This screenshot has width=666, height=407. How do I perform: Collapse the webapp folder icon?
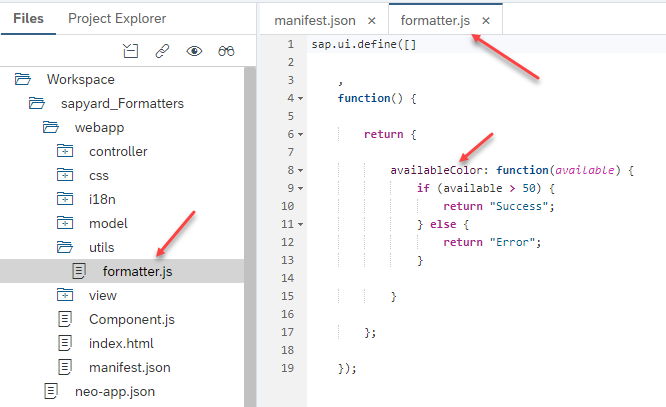[51, 127]
